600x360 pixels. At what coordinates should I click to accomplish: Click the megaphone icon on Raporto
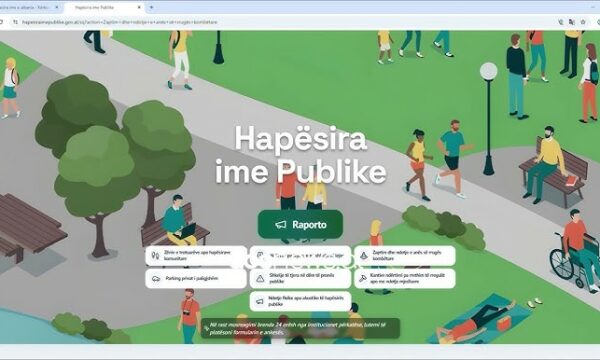tap(280, 225)
